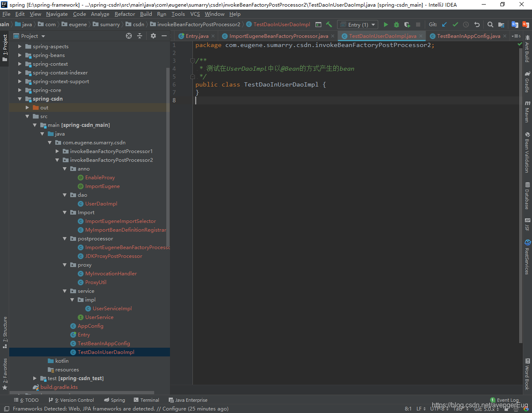The height and width of the screenshot is (413, 532).
Task: Open the Bean Validation tool window
Action: point(527,152)
